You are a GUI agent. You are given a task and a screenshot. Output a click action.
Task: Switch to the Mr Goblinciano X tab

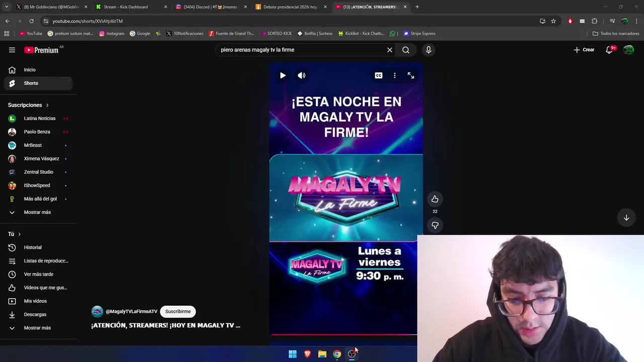pyautogui.click(x=51, y=7)
